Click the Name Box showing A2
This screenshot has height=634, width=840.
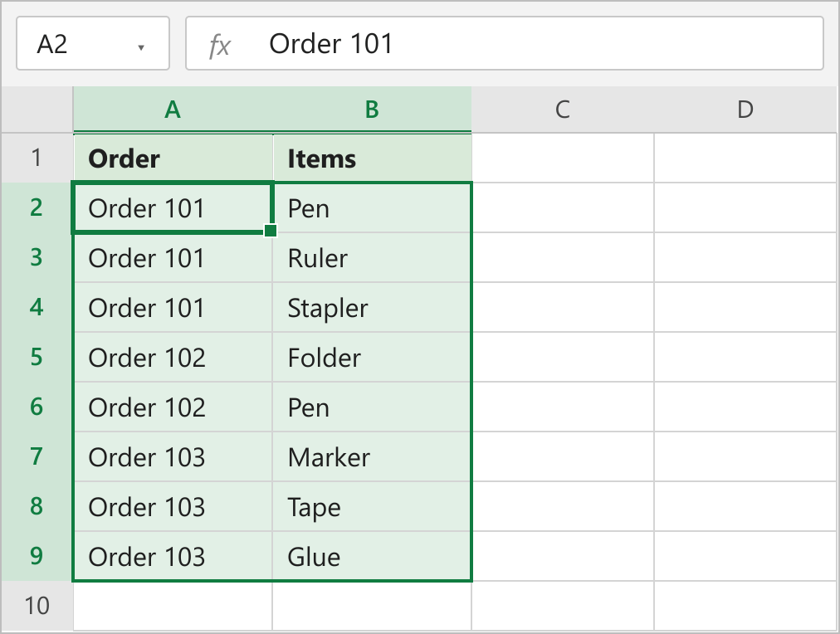[x=93, y=43]
